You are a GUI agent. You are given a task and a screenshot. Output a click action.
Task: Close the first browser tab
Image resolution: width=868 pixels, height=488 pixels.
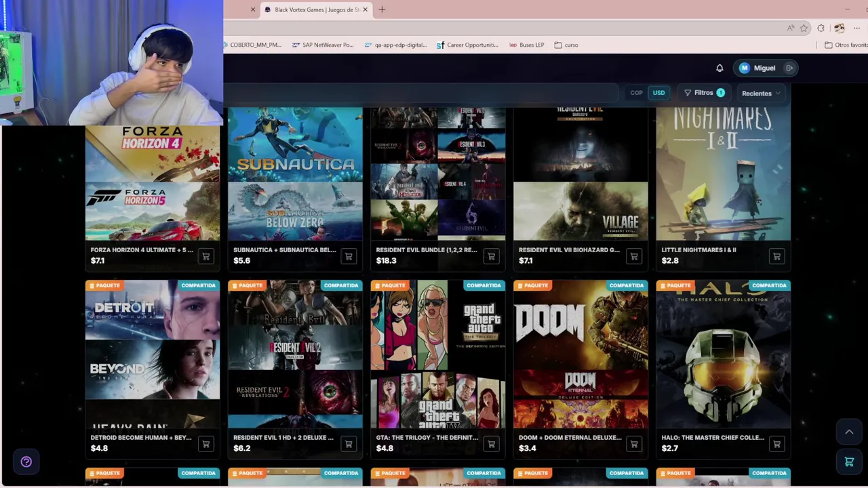[253, 9]
